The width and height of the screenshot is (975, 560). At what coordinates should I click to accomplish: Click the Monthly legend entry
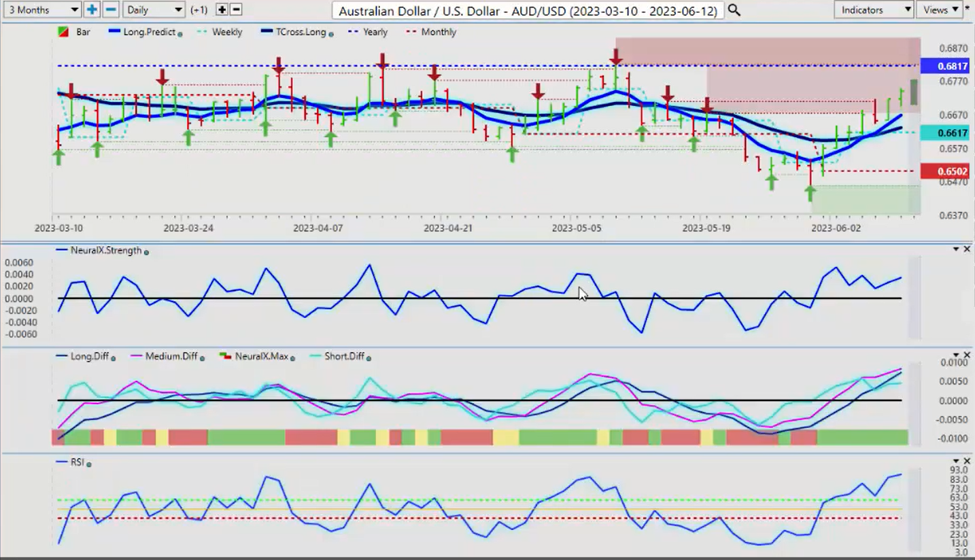(431, 32)
